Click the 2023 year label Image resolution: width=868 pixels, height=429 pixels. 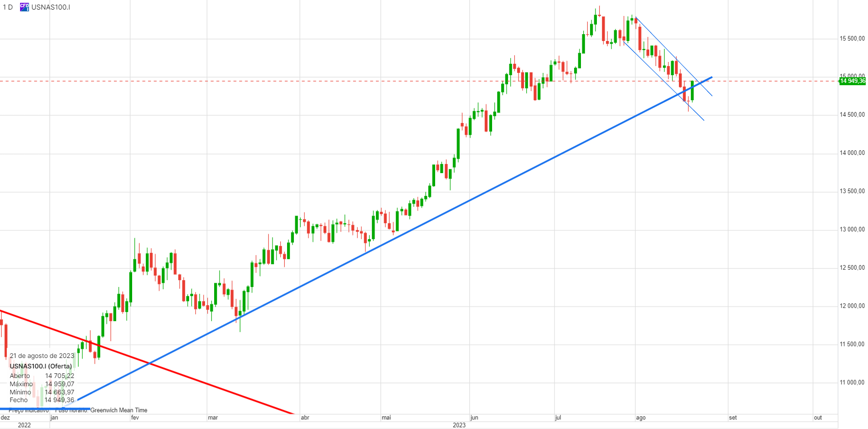pyautogui.click(x=459, y=425)
